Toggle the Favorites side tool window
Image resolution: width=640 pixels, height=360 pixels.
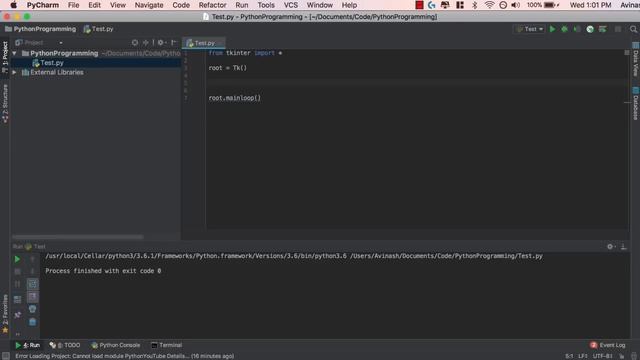pos(5,313)
